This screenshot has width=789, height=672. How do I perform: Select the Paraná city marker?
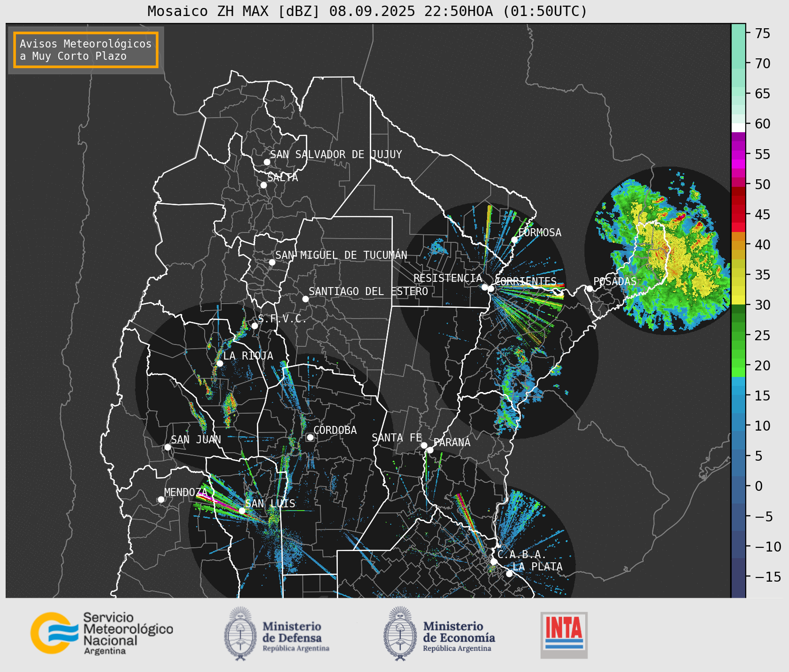pyautogui.click(x=430, y=450)
